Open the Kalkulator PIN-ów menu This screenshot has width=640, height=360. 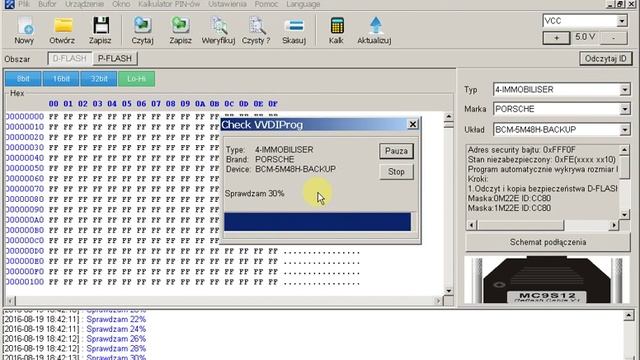pos(169,4)
